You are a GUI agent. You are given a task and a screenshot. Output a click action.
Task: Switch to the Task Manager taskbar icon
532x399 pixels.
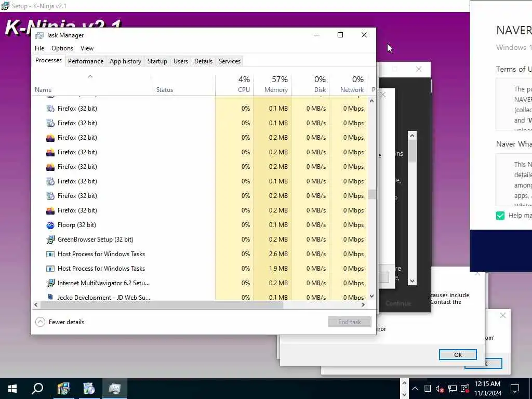(x=115, y=389)
